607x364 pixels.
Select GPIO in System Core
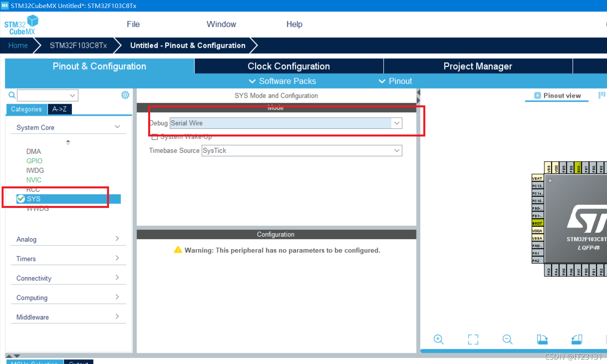34,161
